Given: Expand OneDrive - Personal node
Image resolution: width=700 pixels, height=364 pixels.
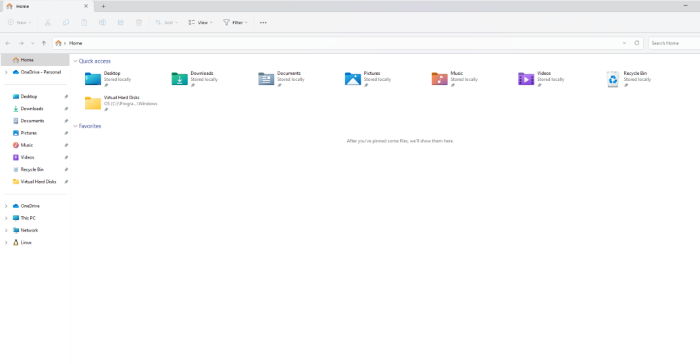Looking at the screenshot, I should pyautogui.click(x=6, y=72).
